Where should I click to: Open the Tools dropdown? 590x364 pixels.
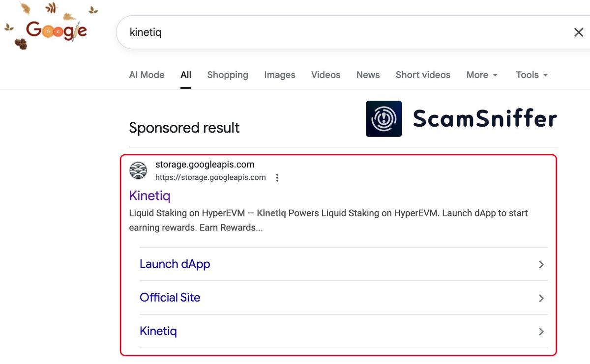tap(531, 75)
